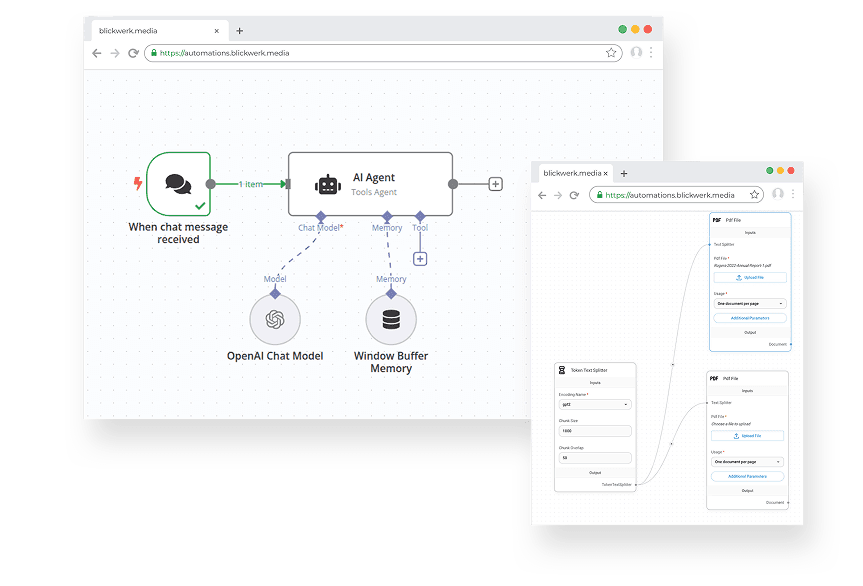Close the blickwerk.media tab in the small window

[x=605, y=173]
